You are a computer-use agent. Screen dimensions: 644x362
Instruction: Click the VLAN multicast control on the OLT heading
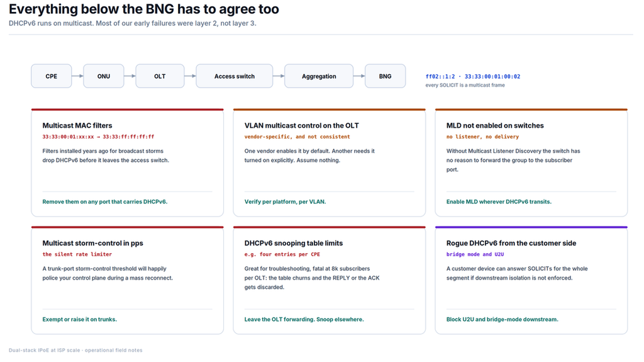click(301, 125)
